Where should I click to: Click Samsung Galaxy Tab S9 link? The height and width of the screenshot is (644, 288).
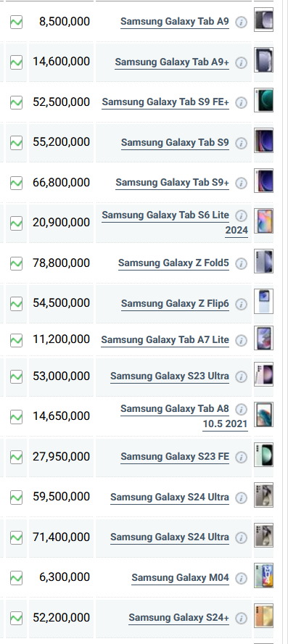click(x=175, y=143)
